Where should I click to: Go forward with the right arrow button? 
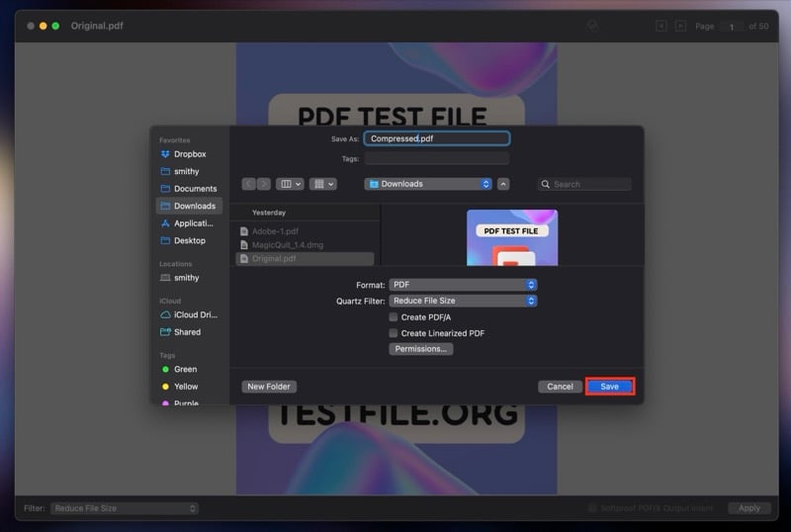263,184
